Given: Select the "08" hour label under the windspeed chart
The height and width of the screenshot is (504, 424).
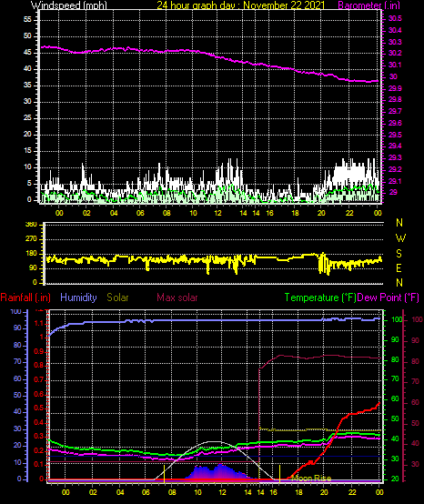Looking at the screenshot, I should click(x=167, y=213).
